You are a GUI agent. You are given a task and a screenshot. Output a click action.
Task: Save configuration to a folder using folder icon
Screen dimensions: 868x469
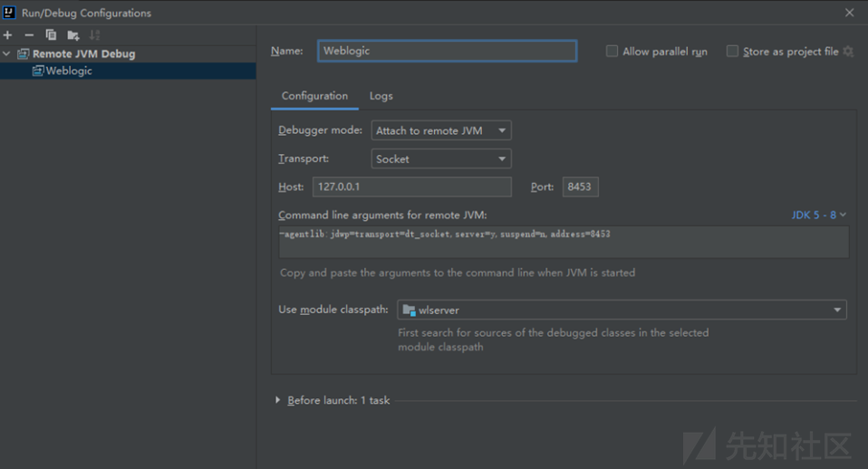[x=73, y=35]
